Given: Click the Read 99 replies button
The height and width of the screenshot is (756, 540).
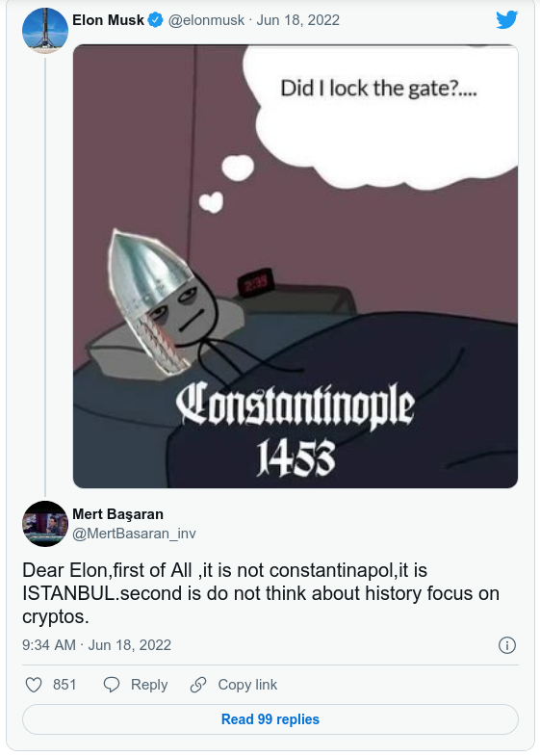Looking at the screenshot, I should pos(270,719).
